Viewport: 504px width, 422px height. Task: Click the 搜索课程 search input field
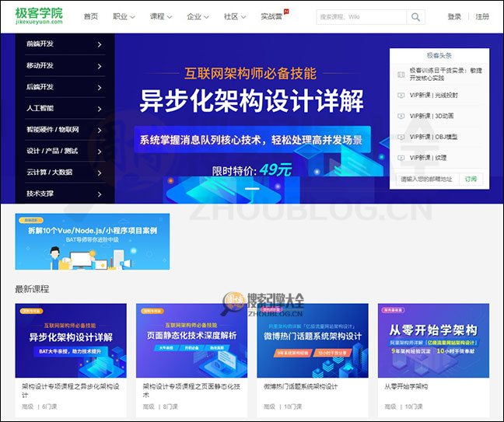pos(362,17)
